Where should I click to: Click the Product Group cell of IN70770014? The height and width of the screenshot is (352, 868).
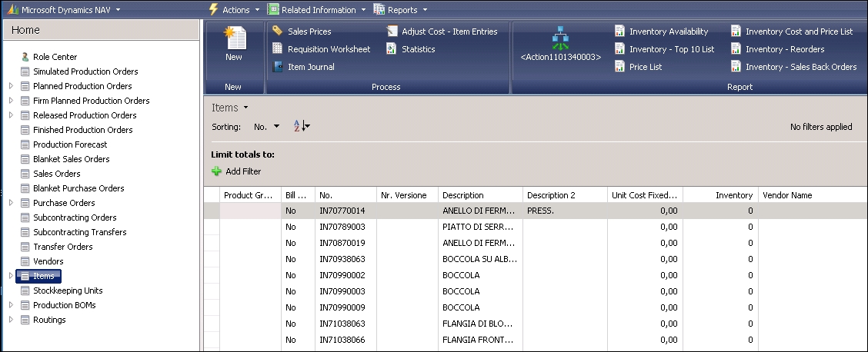pos(250,211)
